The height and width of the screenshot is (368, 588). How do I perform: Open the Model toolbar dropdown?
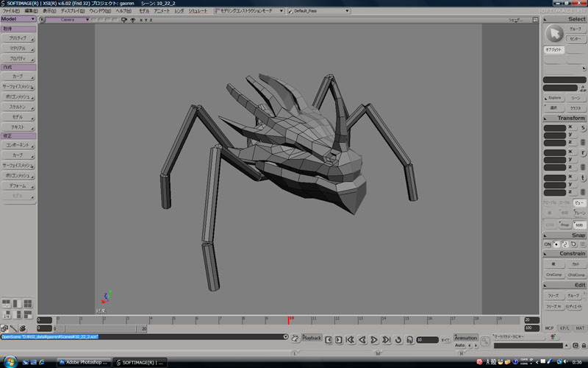click(x=18, y=19)
